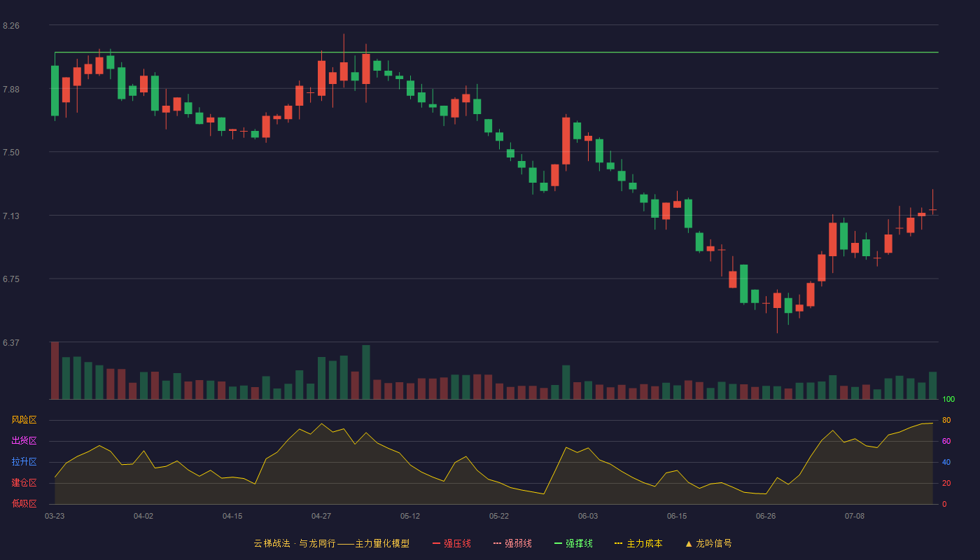This screenshot has width=980, height=560.
Task: Click the 20 indicator axis value
Action: tap(946, 483)
